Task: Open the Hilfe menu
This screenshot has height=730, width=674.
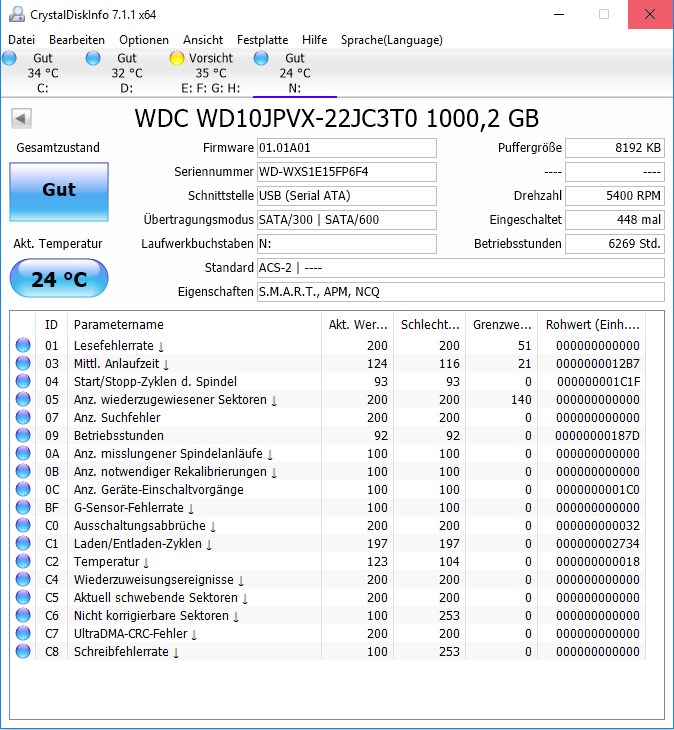Action: [315, 40]
